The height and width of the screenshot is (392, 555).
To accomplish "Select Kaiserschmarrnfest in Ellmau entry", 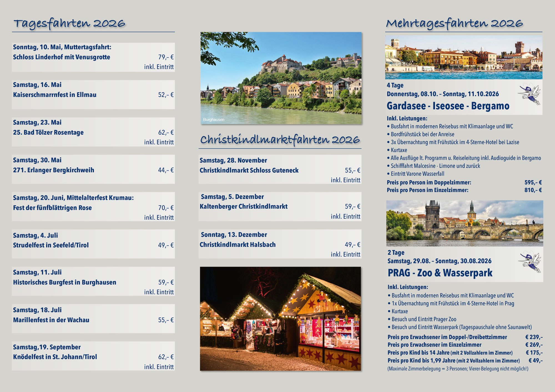I will pyautogui.click(x=55, y=95).
